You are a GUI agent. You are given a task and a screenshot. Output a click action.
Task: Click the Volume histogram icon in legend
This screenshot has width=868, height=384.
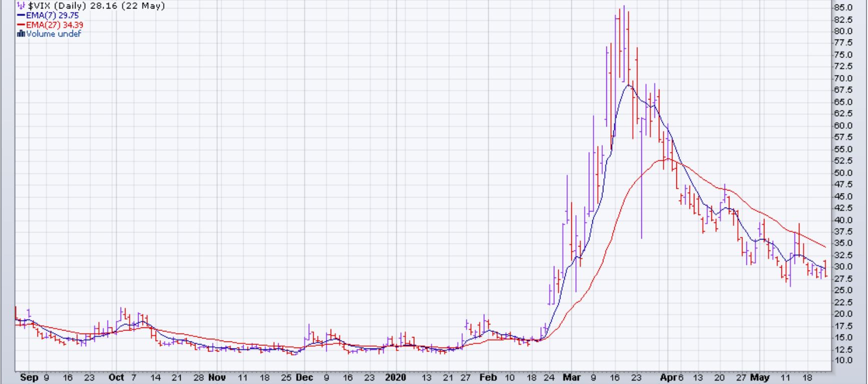[21, 34]
